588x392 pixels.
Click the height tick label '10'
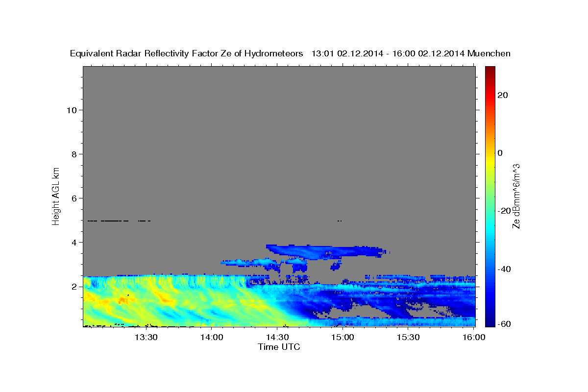(72, 110)
